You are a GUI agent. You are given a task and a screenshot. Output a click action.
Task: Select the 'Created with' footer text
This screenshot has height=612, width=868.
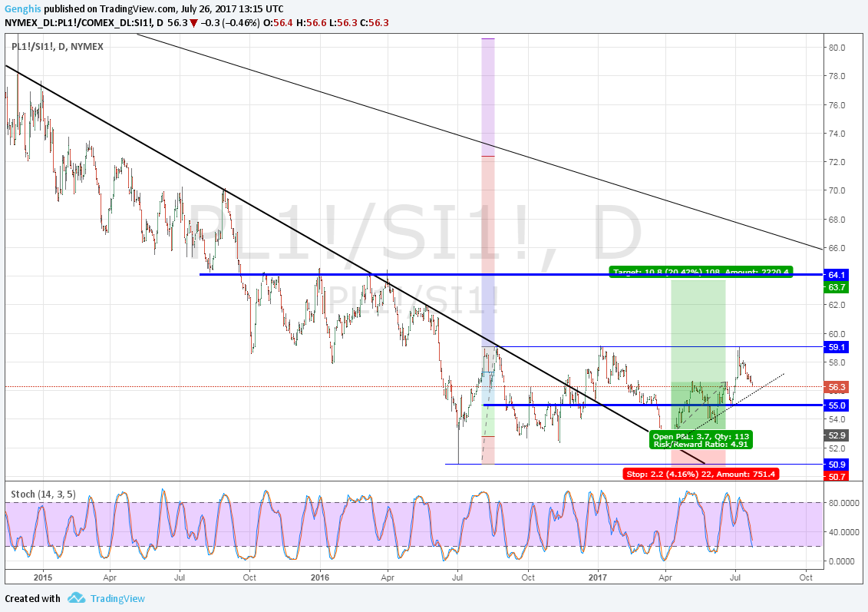coord(33,599)
